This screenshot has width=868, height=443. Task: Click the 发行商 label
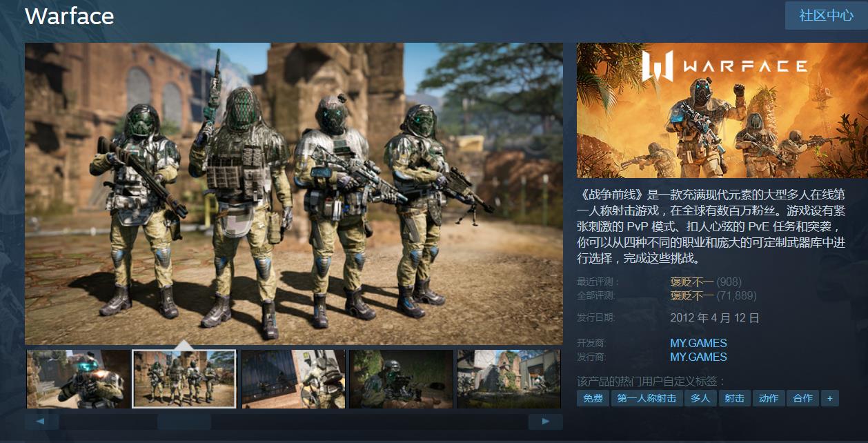point(591,357)
